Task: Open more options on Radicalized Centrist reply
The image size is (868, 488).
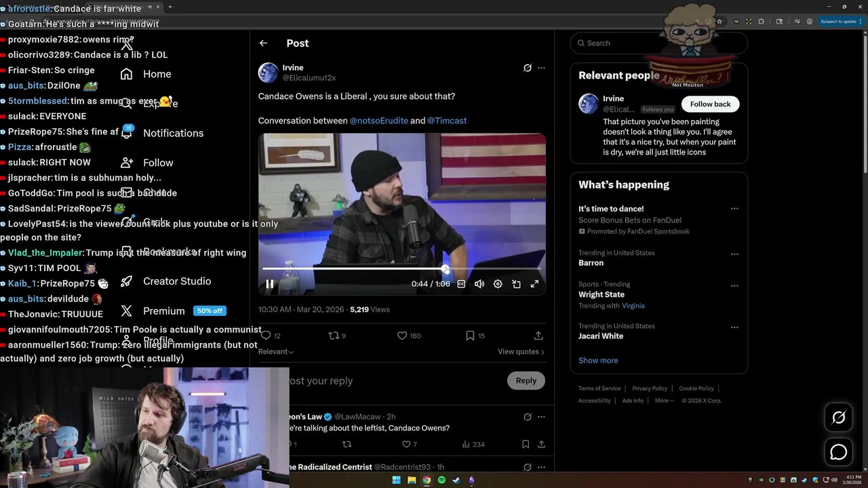Action: 541,467
